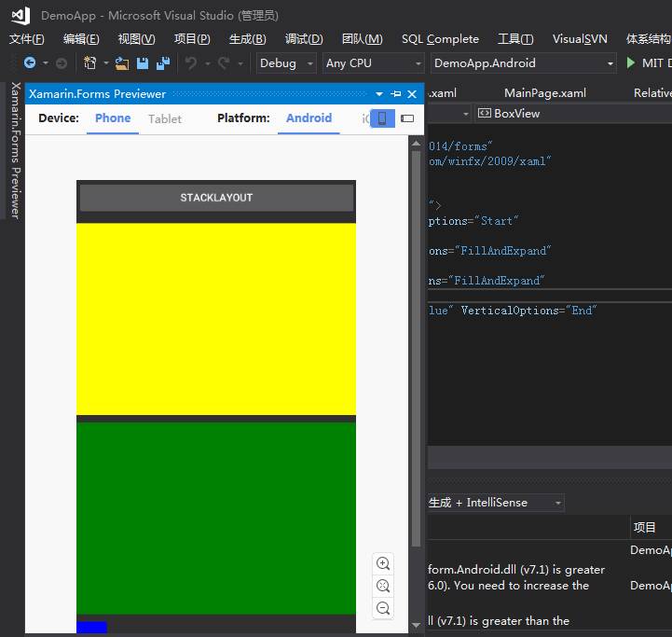Select the Android platform option
This screenshot has width=672, height=637.
(x=309, y=118)
